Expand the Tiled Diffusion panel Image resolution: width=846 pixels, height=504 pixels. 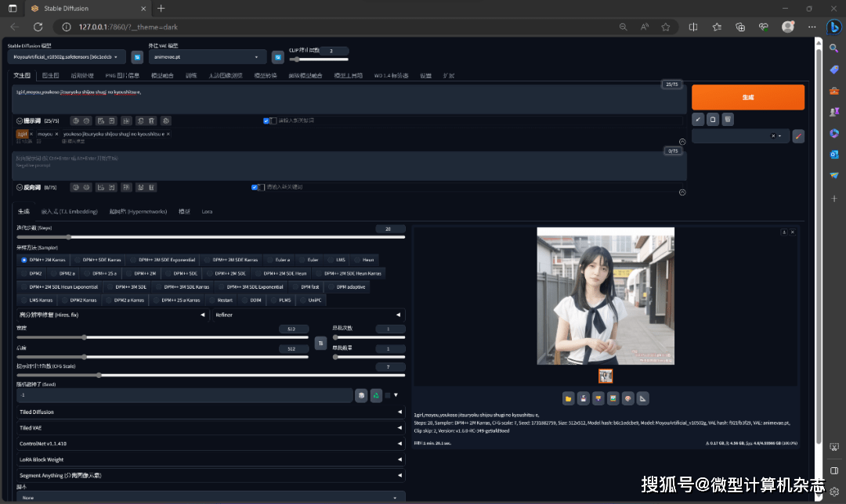(x=210, y=412)
